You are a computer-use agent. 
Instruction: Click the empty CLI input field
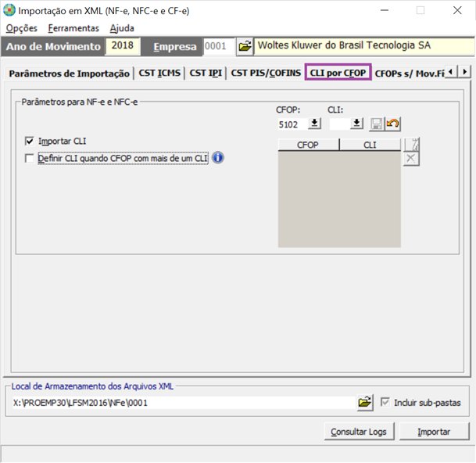[340, 124]
